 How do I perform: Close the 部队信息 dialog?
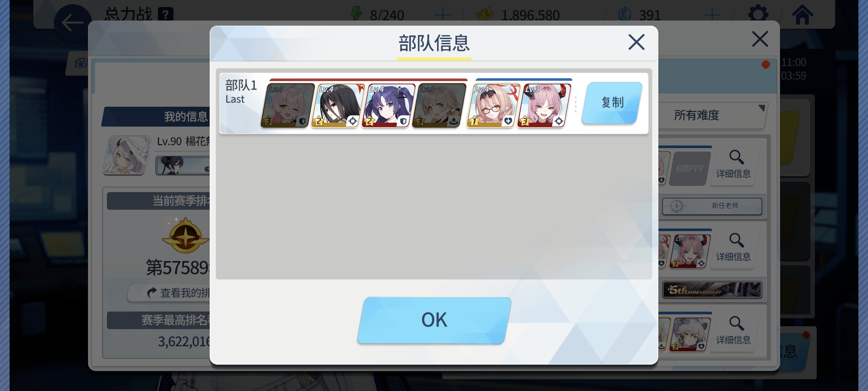tap(636, 42)
